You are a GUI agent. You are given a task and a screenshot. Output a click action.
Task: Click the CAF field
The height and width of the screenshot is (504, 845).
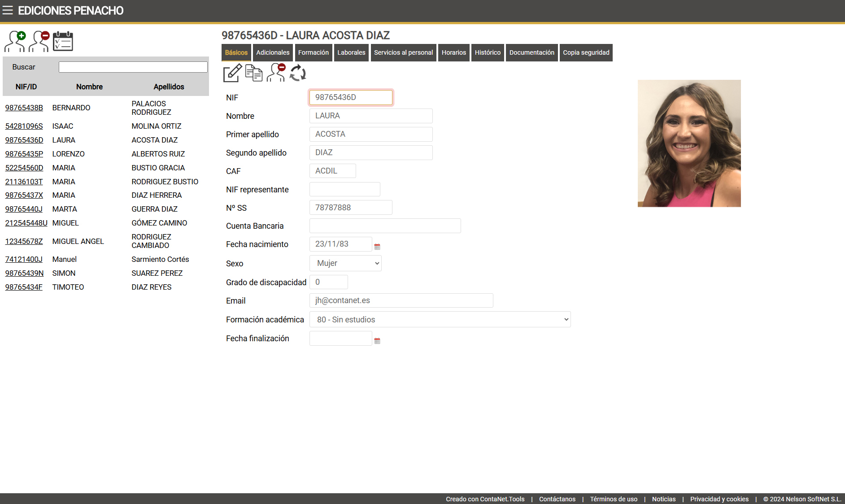coord(333,171)
